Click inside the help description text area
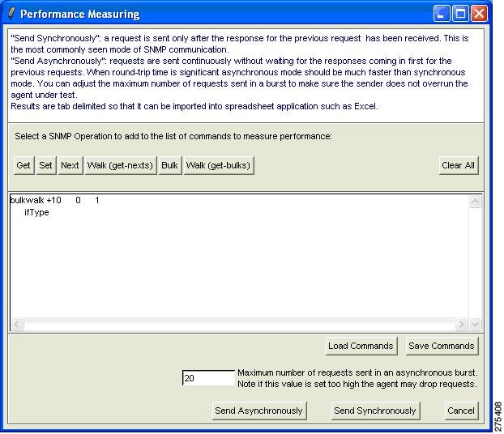This screenshot has height=434, width=504. click(246, 75)
